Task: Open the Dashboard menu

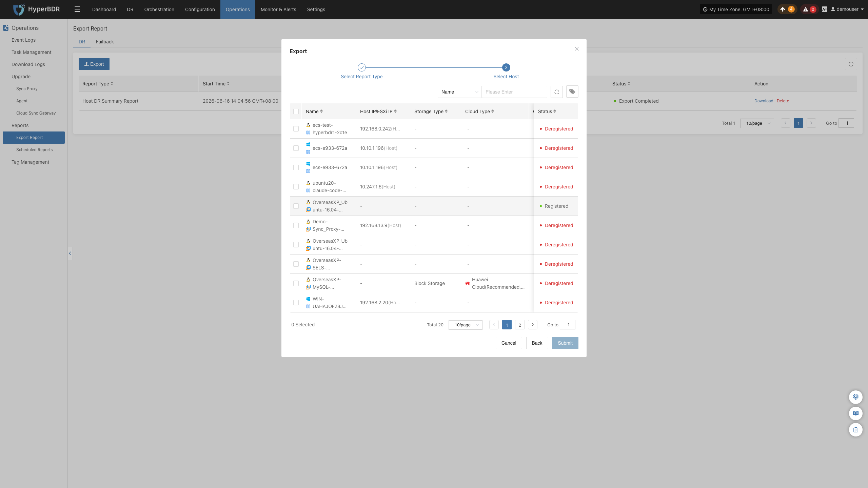Action: 104,9
